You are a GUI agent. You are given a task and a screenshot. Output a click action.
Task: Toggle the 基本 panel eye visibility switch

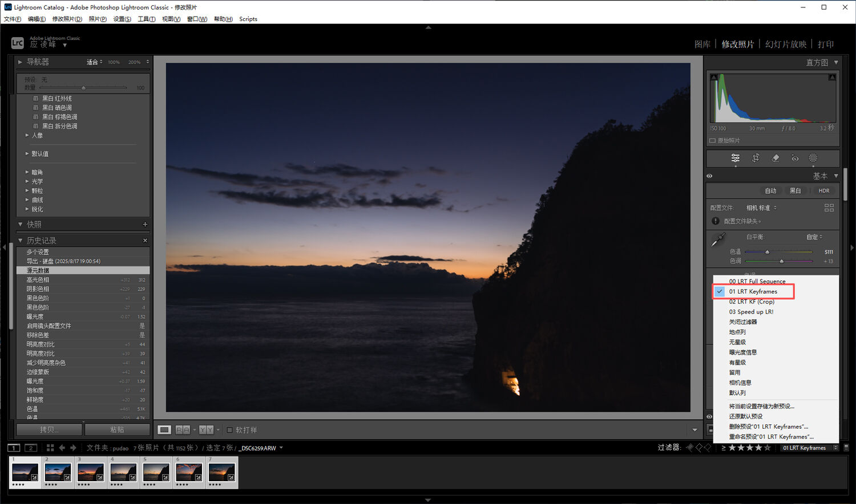(x=709, y=176)
